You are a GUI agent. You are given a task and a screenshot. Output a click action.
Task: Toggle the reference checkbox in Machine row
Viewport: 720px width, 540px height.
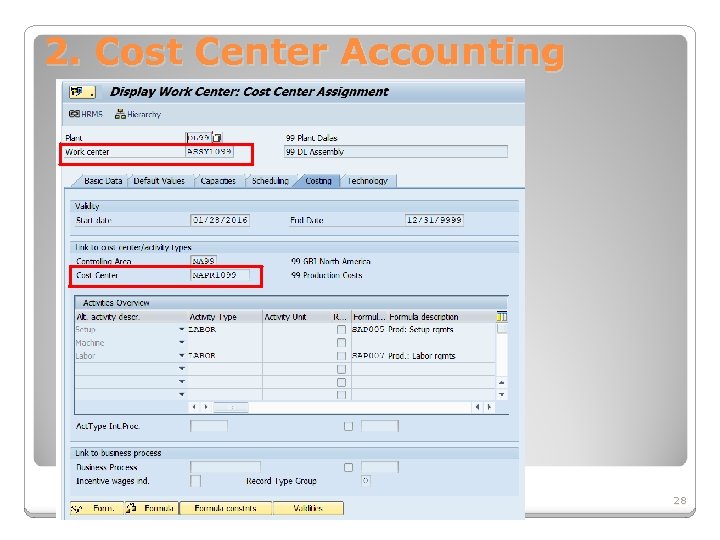pyautogui.click(x=341, y=343)
